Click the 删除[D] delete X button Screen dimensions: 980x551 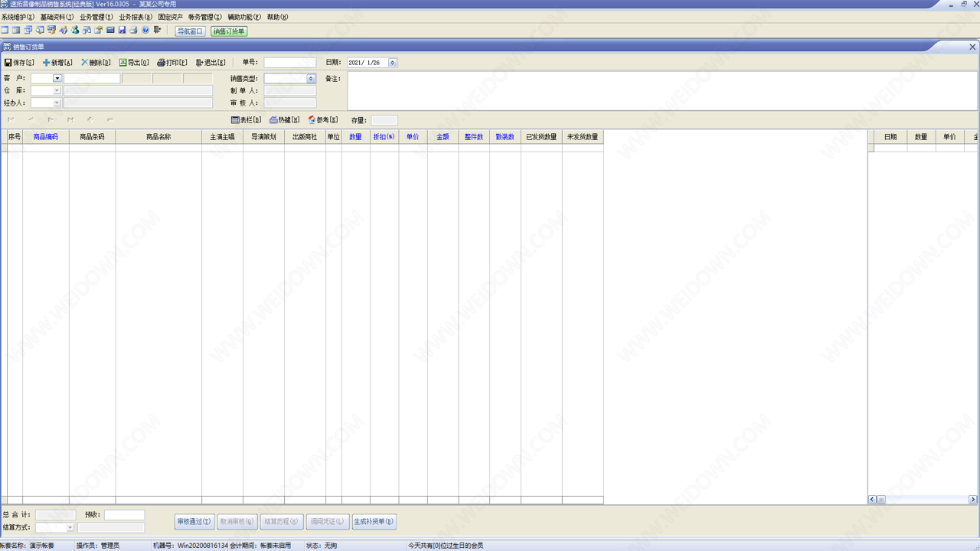pos(96,63)
